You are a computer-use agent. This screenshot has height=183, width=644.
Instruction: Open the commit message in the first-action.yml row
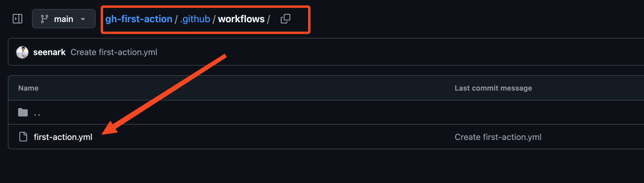498,137
